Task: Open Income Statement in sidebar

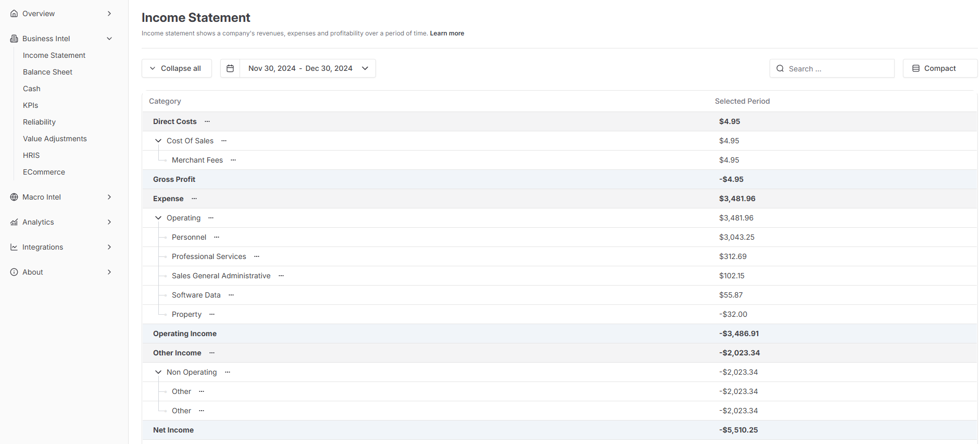Action: tap(54, 55)
